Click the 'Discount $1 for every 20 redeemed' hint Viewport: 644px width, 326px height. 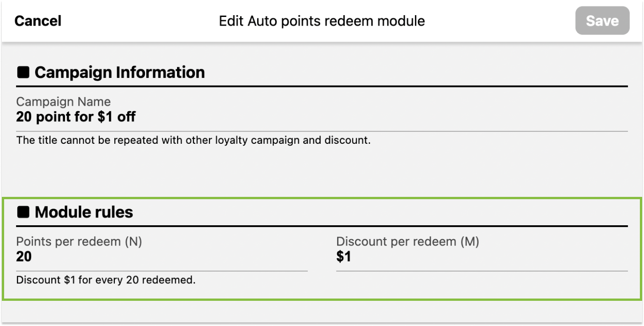106,280
